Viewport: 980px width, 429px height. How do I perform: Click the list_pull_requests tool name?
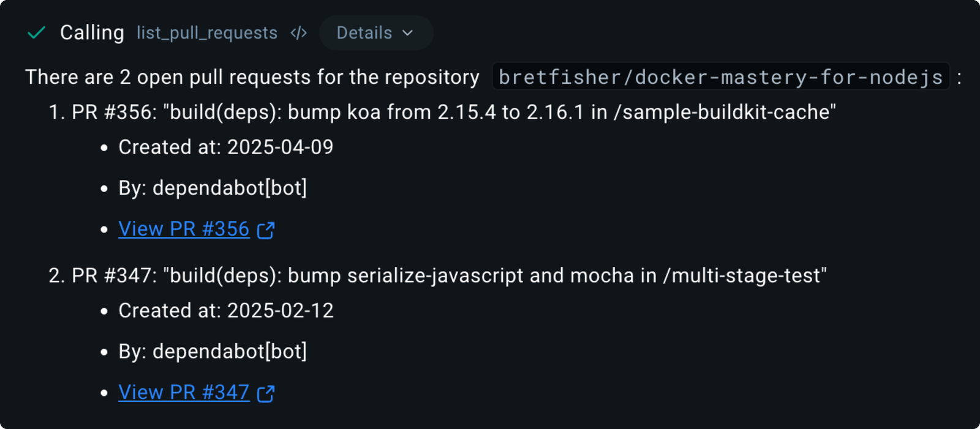pos(207,33)
